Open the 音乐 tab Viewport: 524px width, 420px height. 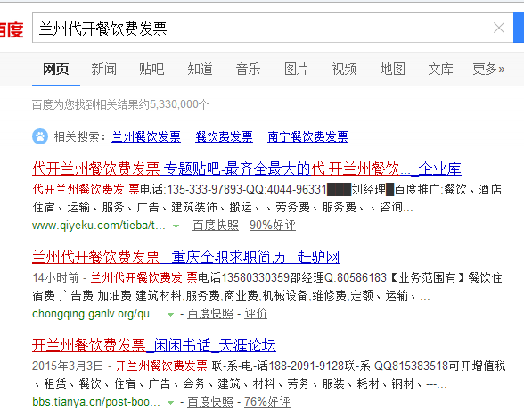248,70
